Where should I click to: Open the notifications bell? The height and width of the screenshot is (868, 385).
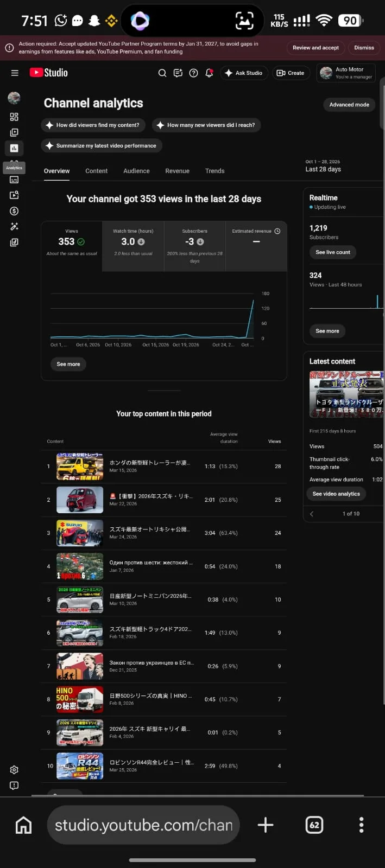tap(209, 73)
